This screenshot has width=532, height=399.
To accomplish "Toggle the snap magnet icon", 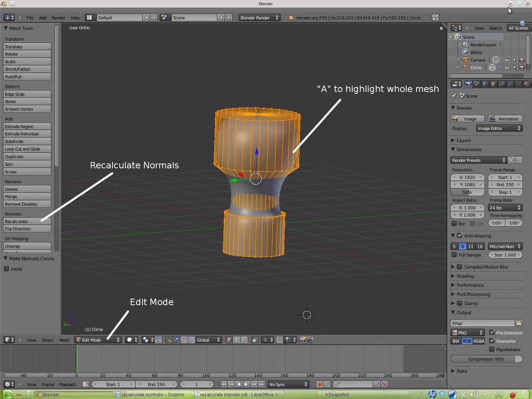I will pyautogui.click(x=280, y=340).
